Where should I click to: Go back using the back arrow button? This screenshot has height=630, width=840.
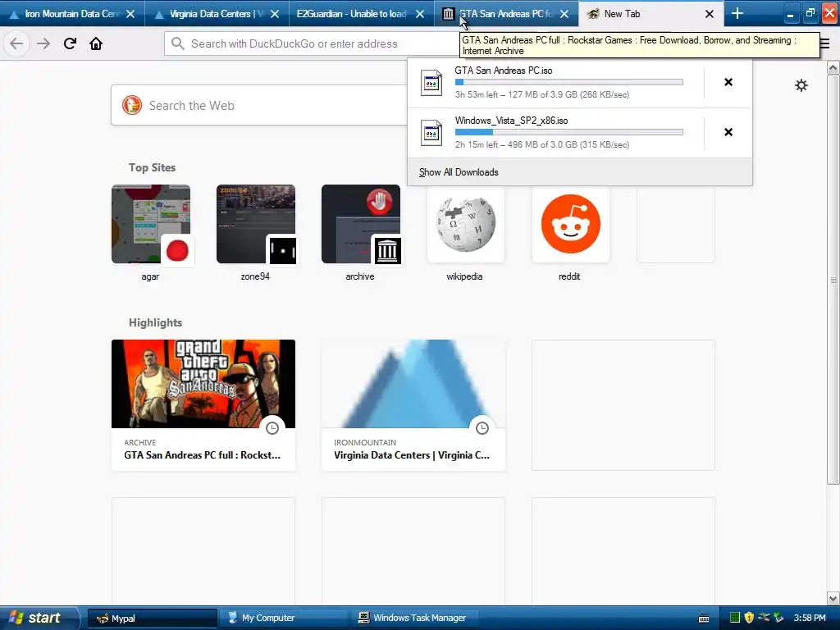point(16,43)
